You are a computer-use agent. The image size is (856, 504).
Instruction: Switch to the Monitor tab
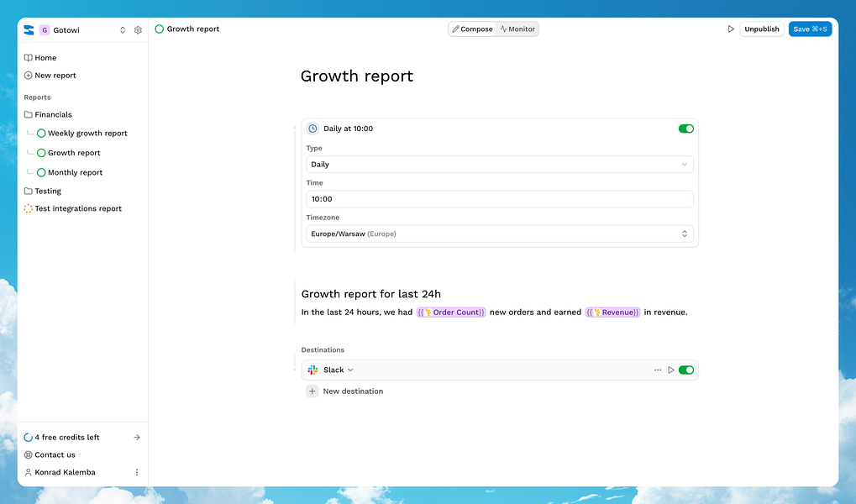coord(517,29)
